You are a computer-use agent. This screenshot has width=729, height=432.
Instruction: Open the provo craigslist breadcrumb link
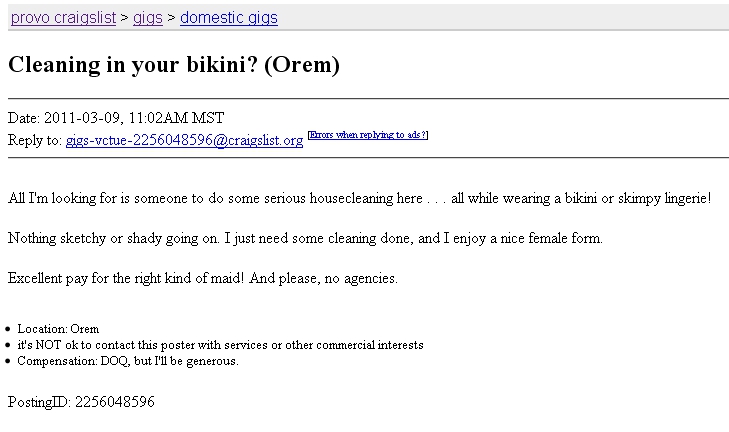(63, 18)
